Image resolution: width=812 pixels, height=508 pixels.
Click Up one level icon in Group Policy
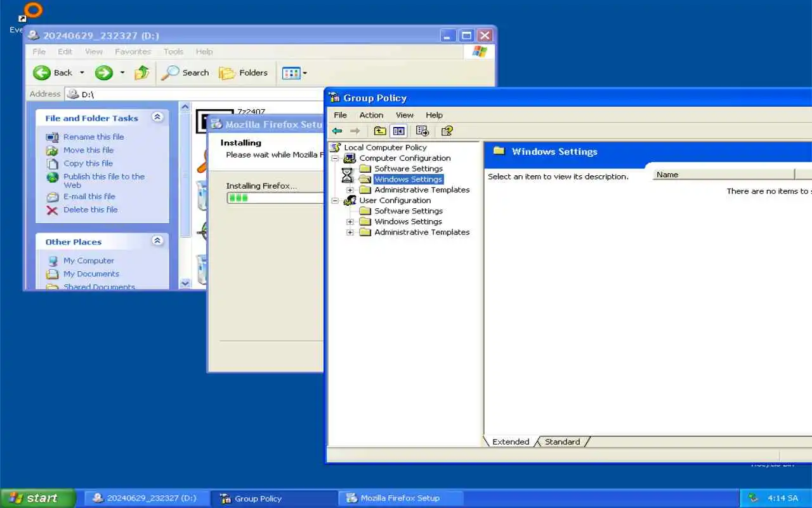coord(380,131)
